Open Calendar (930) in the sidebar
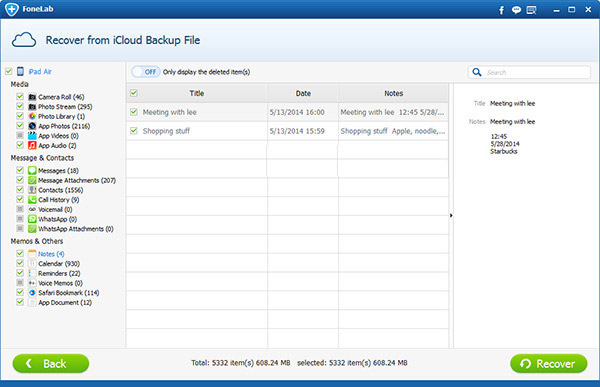600x387 pixels. pos(59,263)
